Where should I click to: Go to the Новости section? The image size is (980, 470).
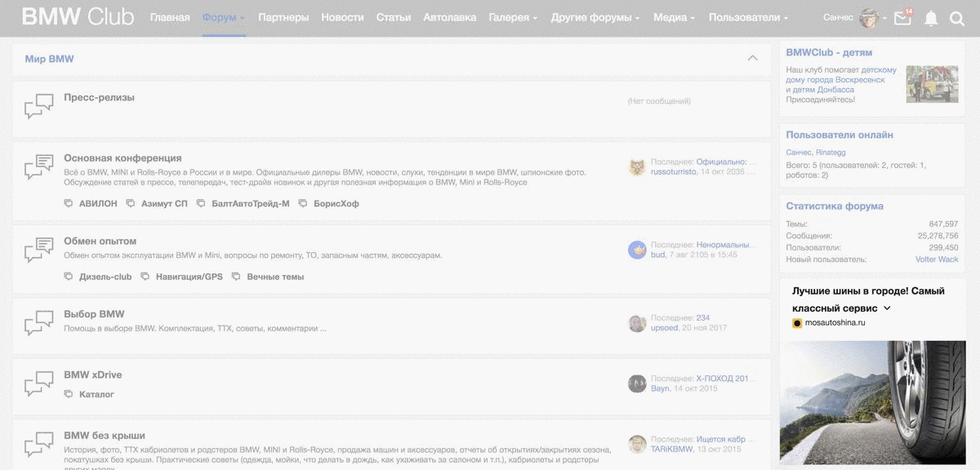(x=343, y=17)
